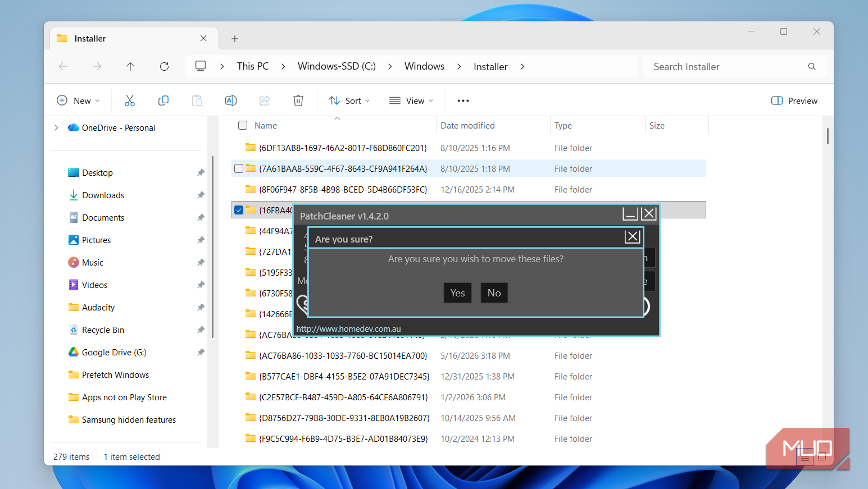
Task: Click Windows in breadcrumb path
Action: coord(424,66)
